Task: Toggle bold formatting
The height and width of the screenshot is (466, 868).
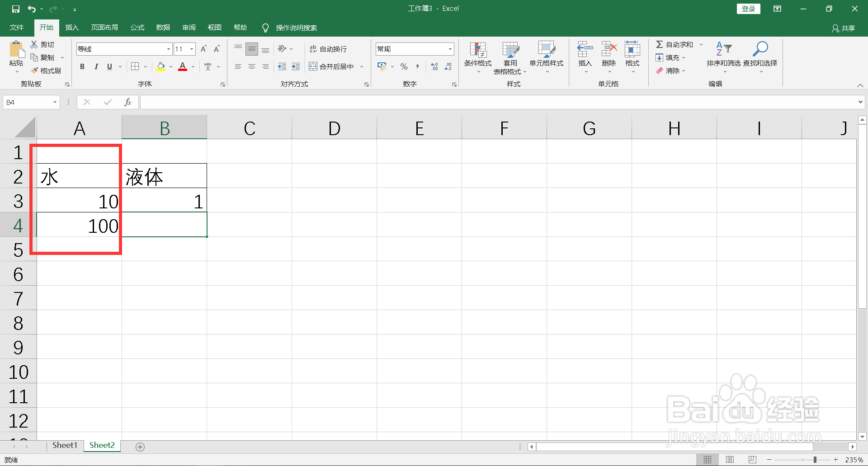Action: pos(82,66)
